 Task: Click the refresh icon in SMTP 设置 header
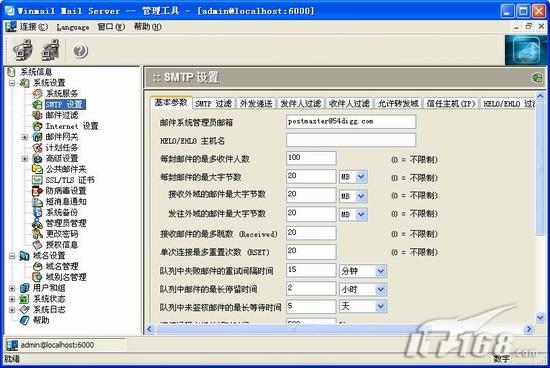pyautogui.click(x=537, y=78)
